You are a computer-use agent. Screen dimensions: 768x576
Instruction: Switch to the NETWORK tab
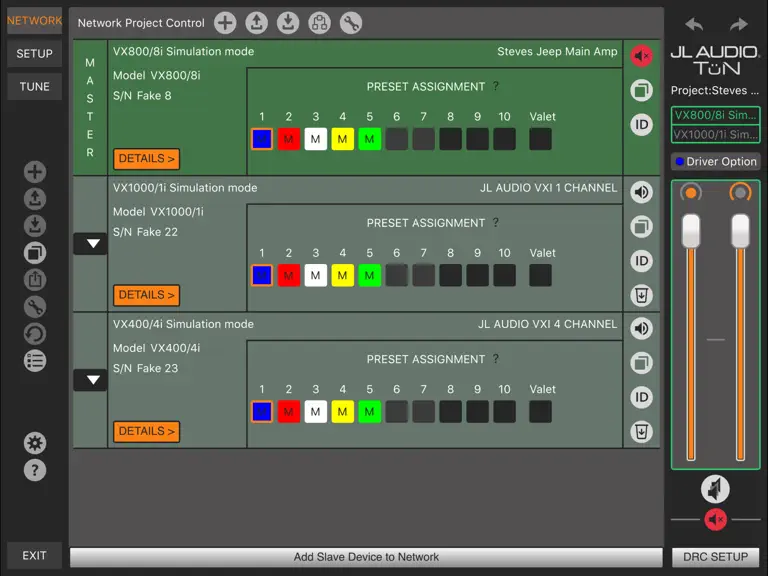[x=34, y=21]
